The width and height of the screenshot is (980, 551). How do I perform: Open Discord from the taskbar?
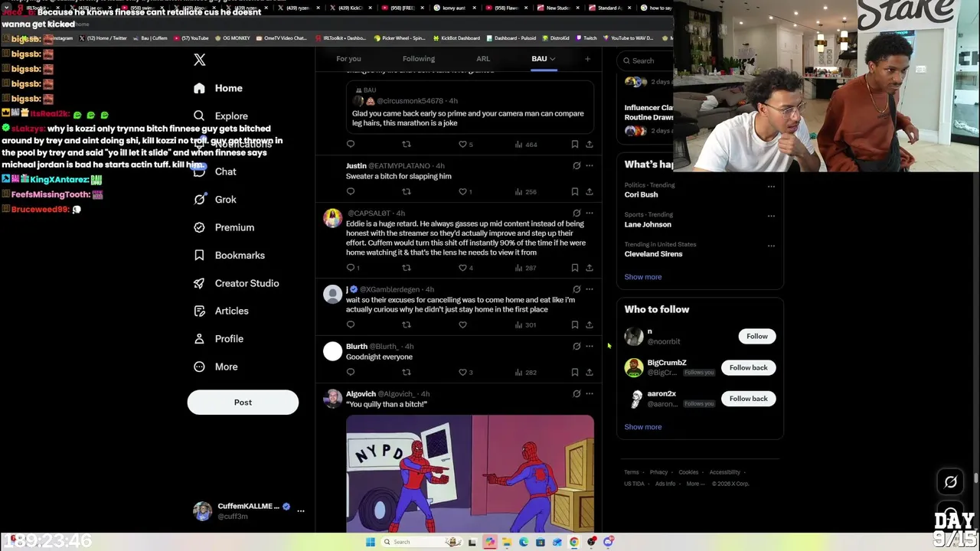coord(608,542)
